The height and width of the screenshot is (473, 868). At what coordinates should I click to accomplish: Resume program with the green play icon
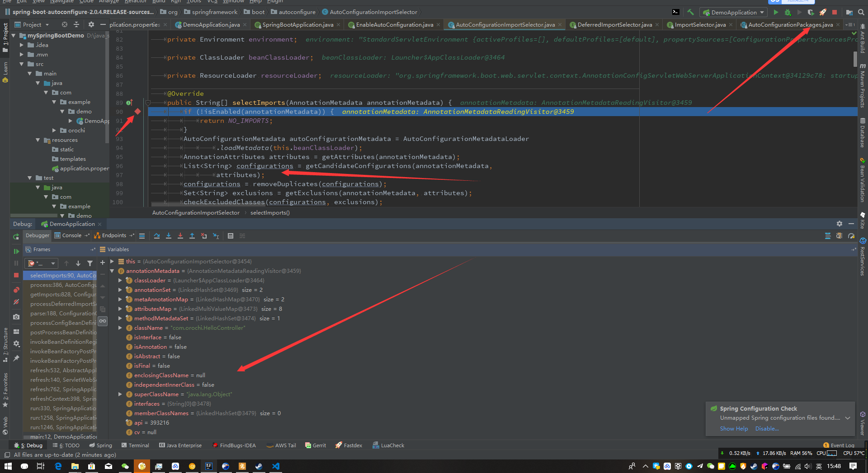point(16,251)
